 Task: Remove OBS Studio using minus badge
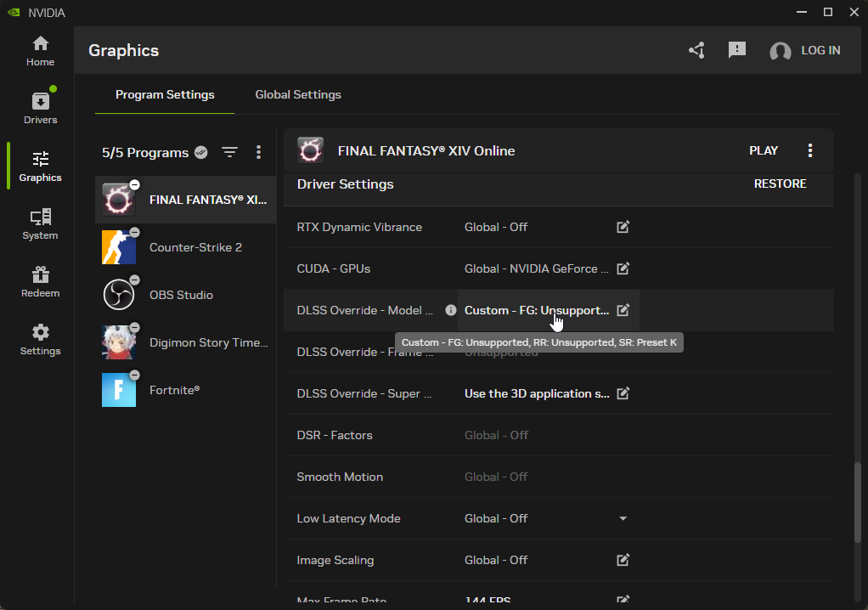[x=135, y=280]
